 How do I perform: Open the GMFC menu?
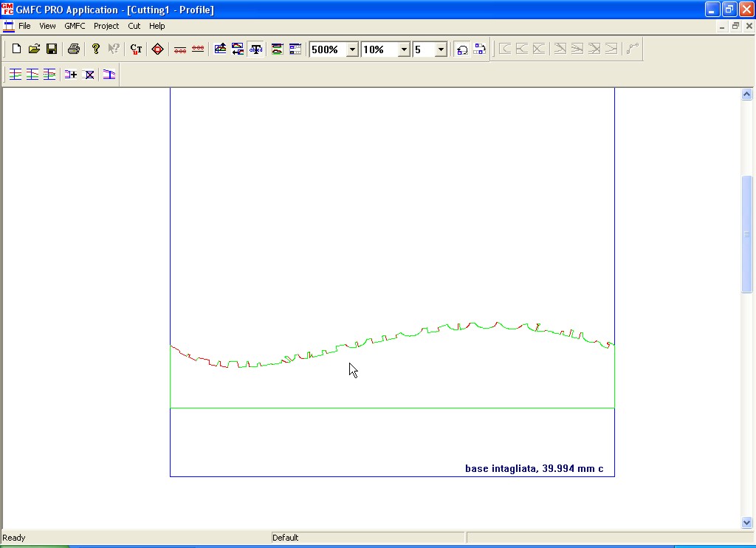pos(75,26)
